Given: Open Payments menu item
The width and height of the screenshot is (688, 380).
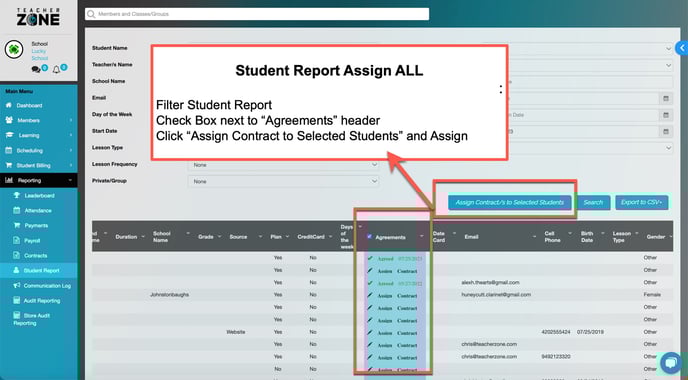Looking at the screenshot, I should coord(36,225).
